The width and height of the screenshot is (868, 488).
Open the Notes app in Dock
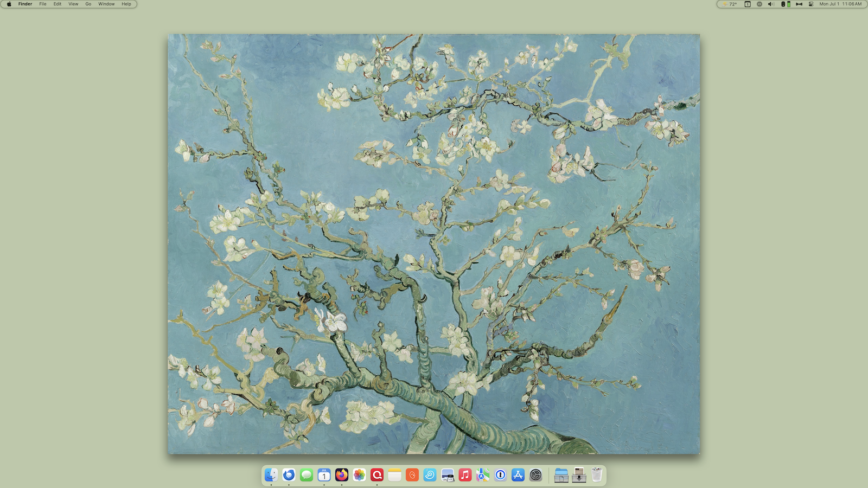394,475
